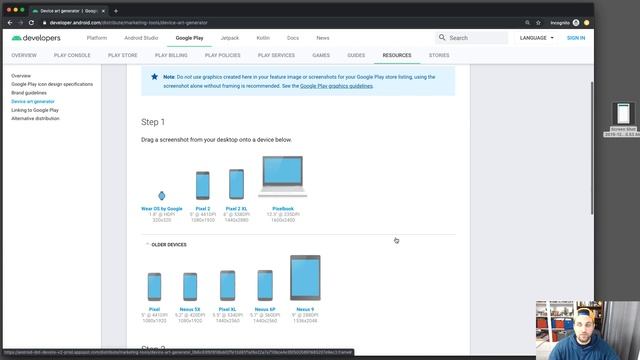Click the Step 1 heading
640x360 pixels.
pos(153,122)
